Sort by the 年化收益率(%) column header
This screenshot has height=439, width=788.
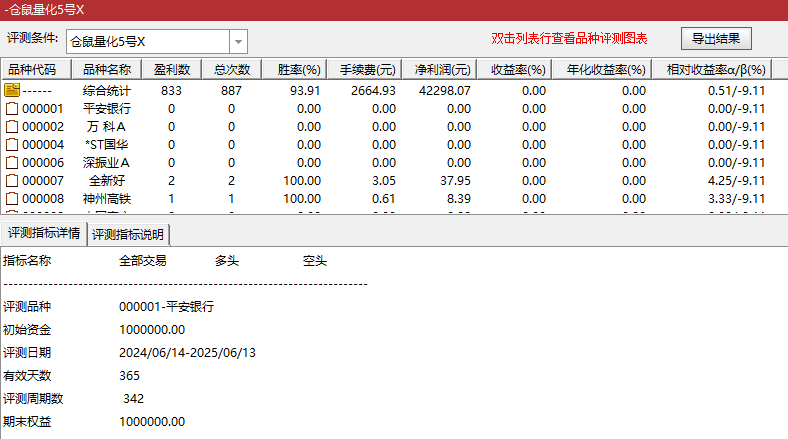point(602,69)
